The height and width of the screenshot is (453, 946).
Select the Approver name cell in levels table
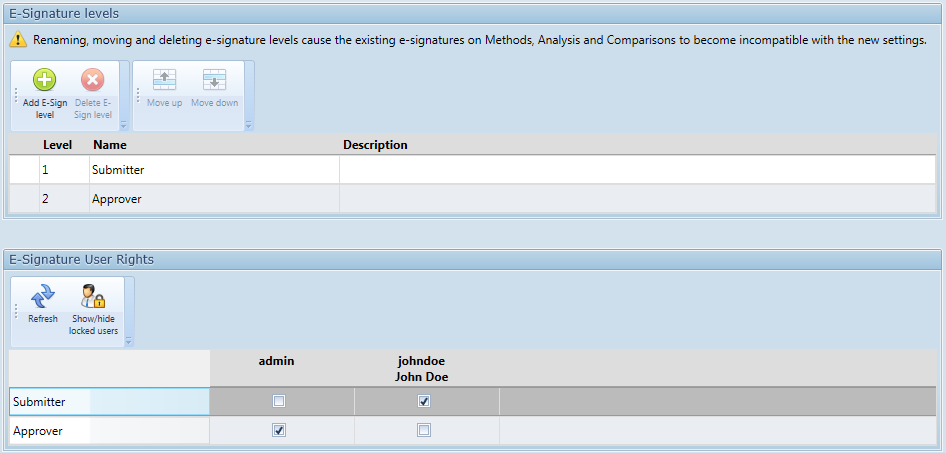coord(214,198)
